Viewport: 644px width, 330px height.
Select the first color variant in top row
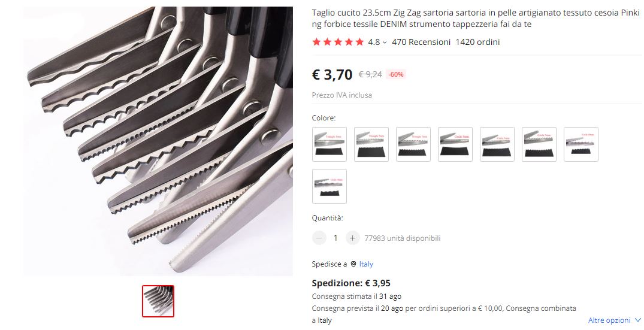point(329,144)
